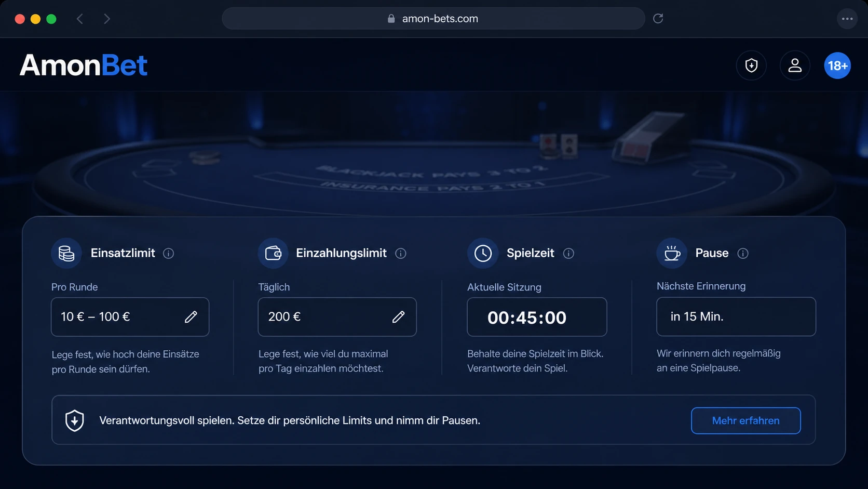The height and width of the screenshot is (489, 868).
Task: Click the Pause coffee cup icon
Action: pos(672,253)
